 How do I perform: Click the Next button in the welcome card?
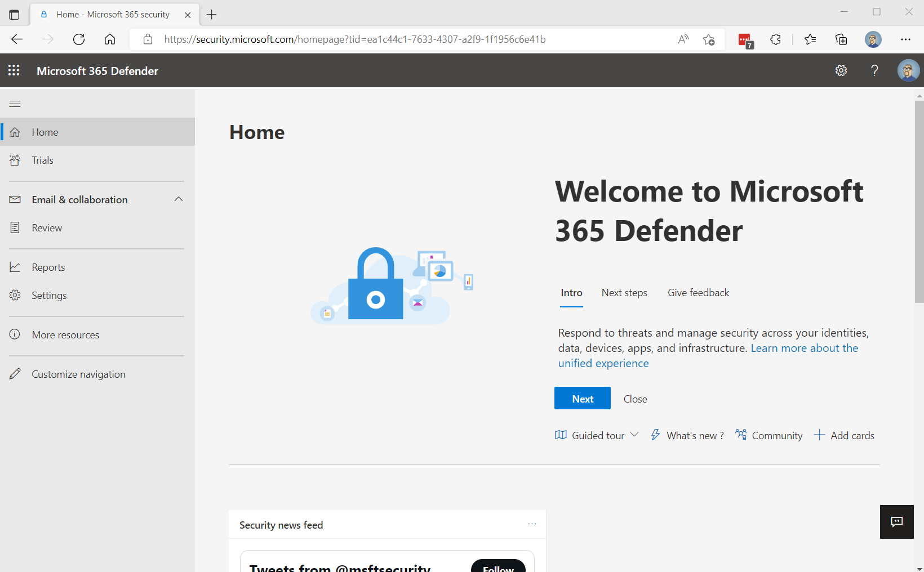tap(582, 398)
